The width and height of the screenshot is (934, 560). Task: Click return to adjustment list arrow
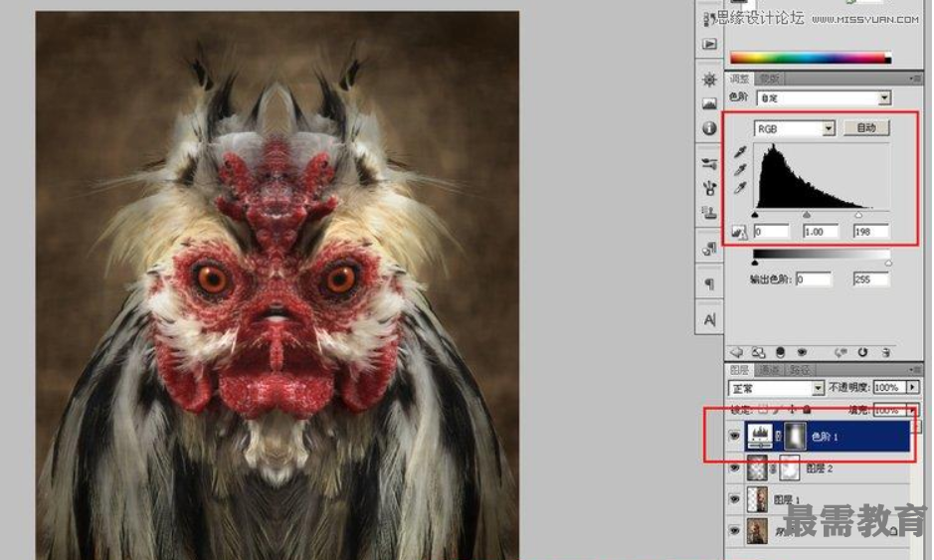click(736, 352)
